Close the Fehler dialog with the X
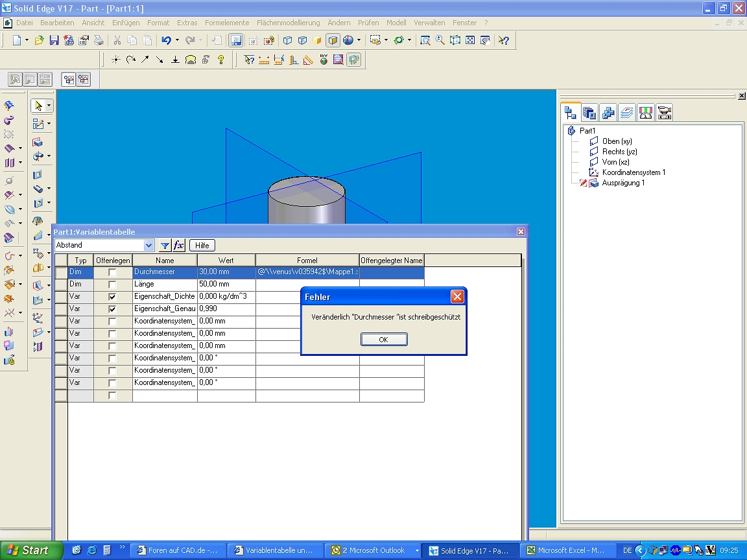The width and height of the screenshot is (747, 560). tap(457, 297)
